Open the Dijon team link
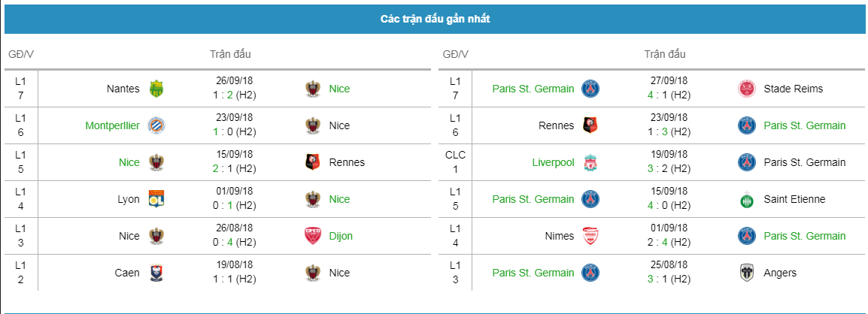Image resolution: width=868 pixels, height=314 pixels. 341,236
